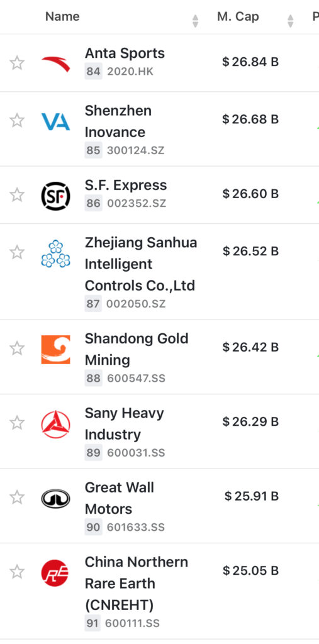The width and height of the screenshot is (319, 644).
Task: Open the Shenzhen Inovance company link
Action: point(118,121)
